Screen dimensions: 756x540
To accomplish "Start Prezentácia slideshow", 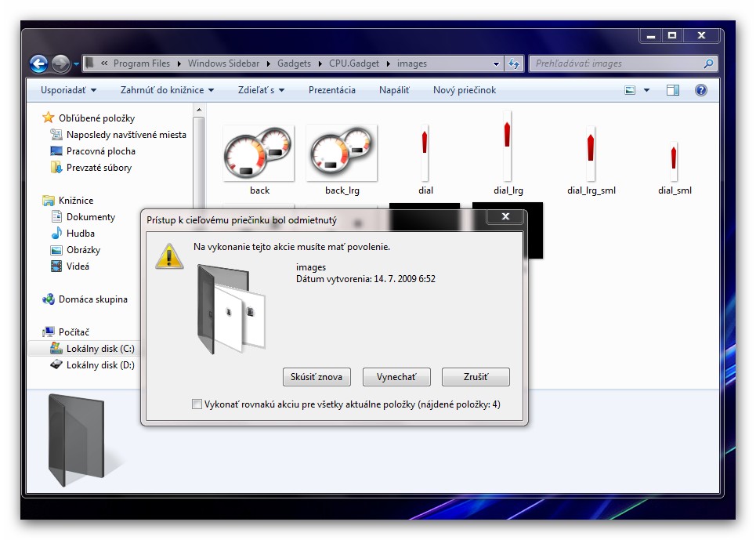I will pyautogui.click(x=331, y=90).
